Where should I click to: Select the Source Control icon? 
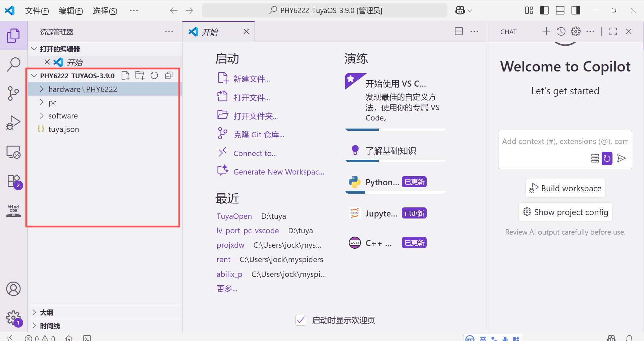[x=13, y=94]
